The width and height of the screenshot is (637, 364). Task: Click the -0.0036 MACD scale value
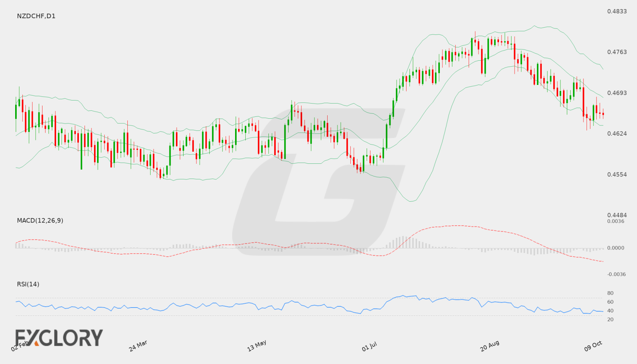click(617, 274)
